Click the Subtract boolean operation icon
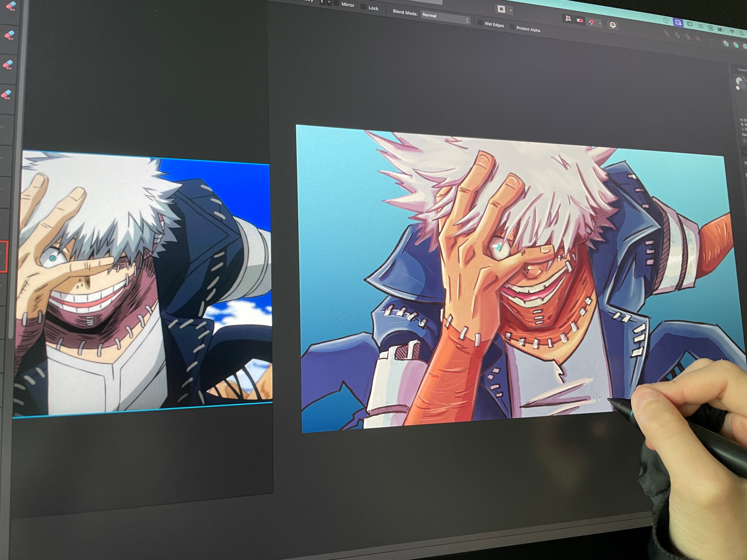The height and width of the screenshot is (560, 747). coord(736,45)
